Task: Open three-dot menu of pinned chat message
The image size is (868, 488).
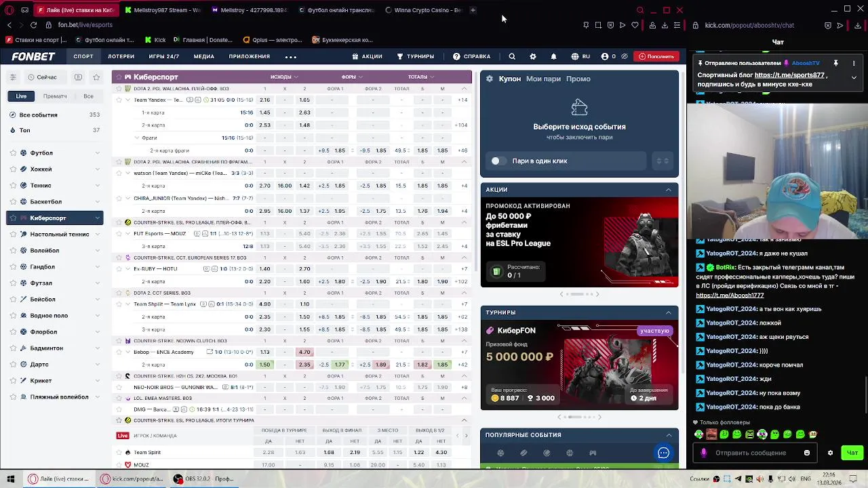Action: pyautogui.click(x=854, y=63)
